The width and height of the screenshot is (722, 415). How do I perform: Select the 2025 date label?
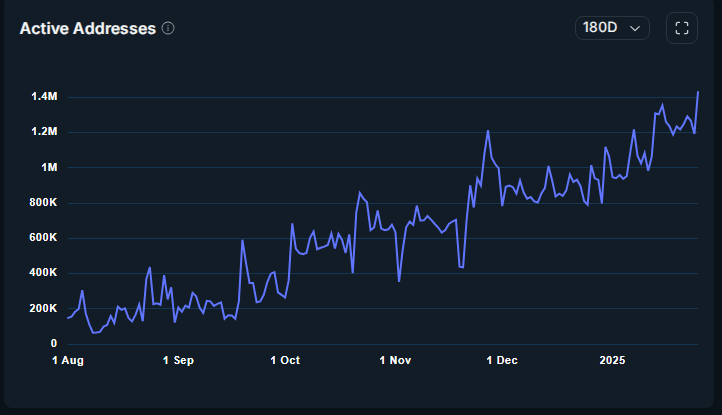pyautogui.click(x=612, y=360)
